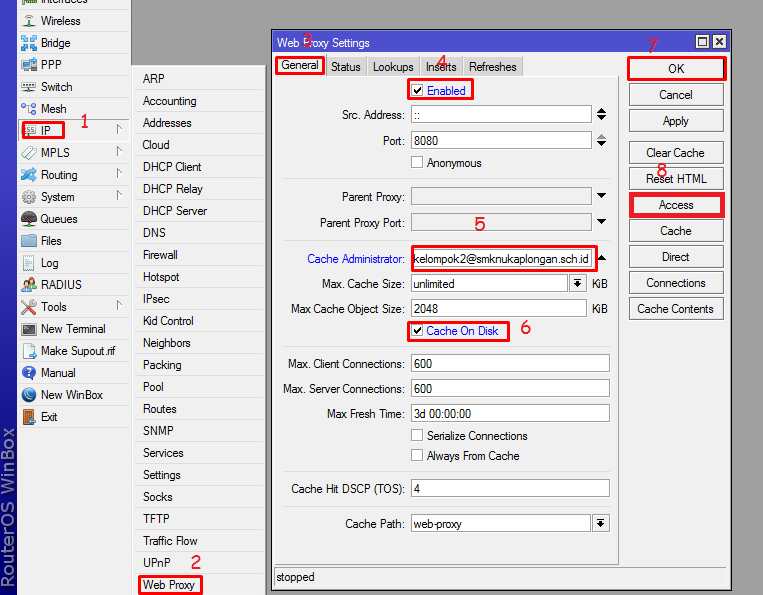The image size is (763, 595).
Task: Click the Tools wrench icon
Action: pyautogui.click(x=29, y=307)
